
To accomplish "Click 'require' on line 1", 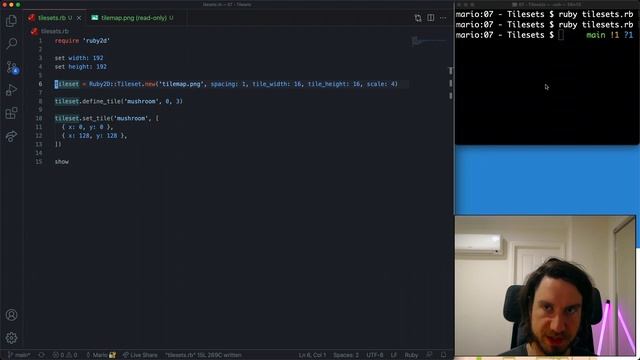I will 67,41.
